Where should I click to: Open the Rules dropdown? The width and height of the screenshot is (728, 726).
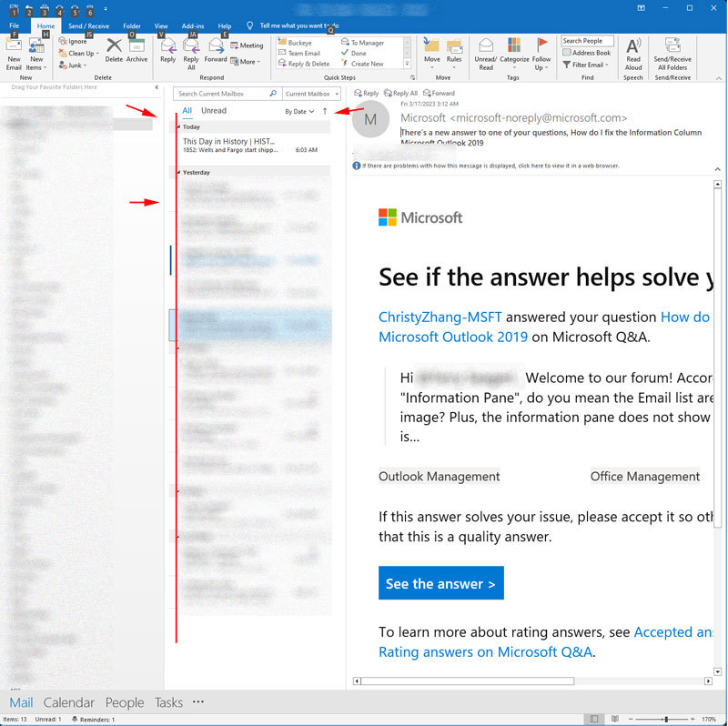(454, 55)
